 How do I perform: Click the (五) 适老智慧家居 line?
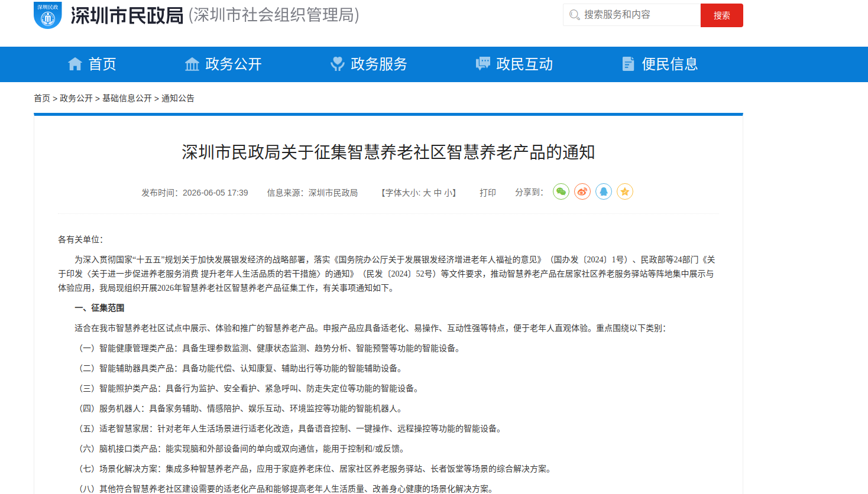[x=290, y=428]
